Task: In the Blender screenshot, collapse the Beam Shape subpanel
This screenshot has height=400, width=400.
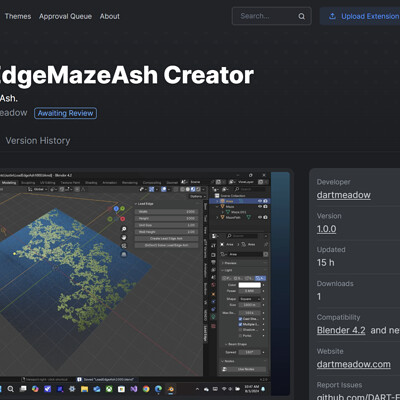Action: tap(236, 344)
